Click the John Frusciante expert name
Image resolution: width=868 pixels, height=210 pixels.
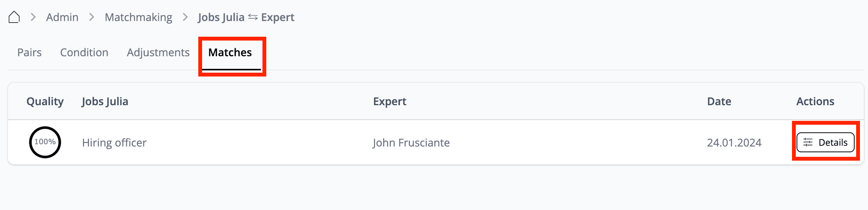(x=411, y=143)
